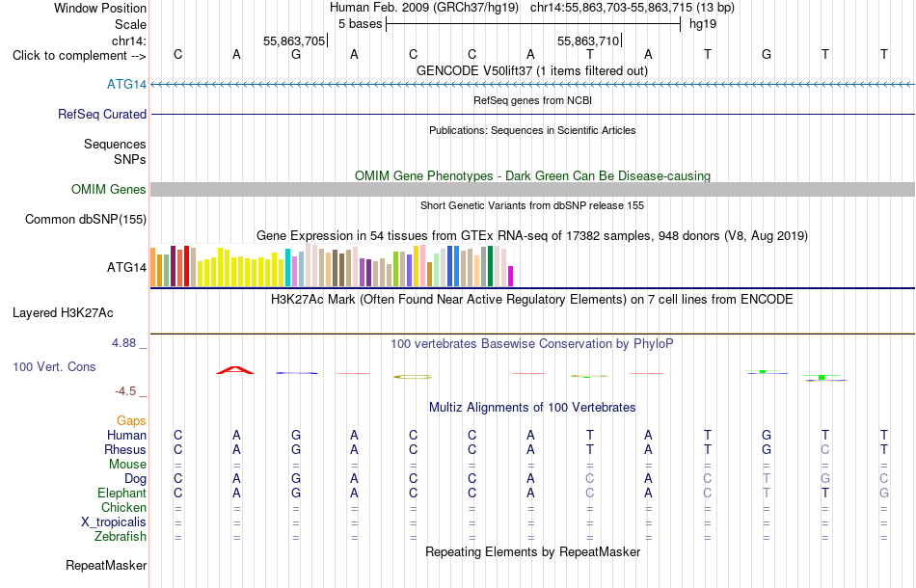916x588 pixels.
Task: Open 'Short Genetic Variants from dbSNP release 155'
Action: [532, 205]
